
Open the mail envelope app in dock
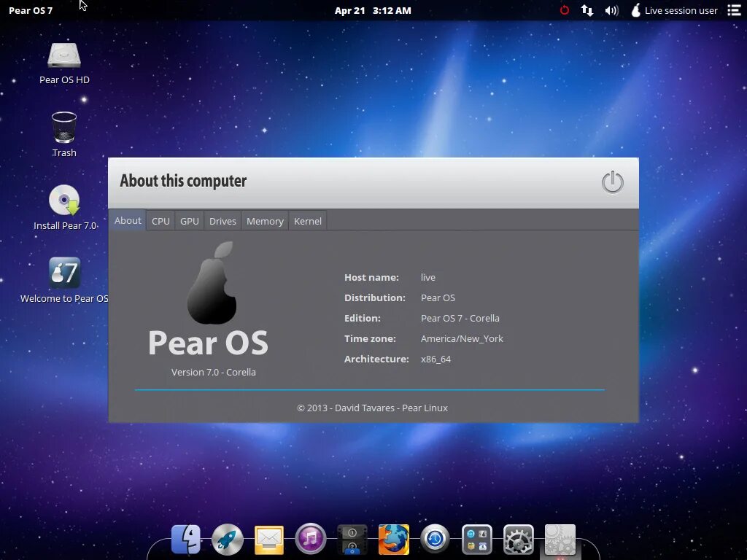point(269,540)
